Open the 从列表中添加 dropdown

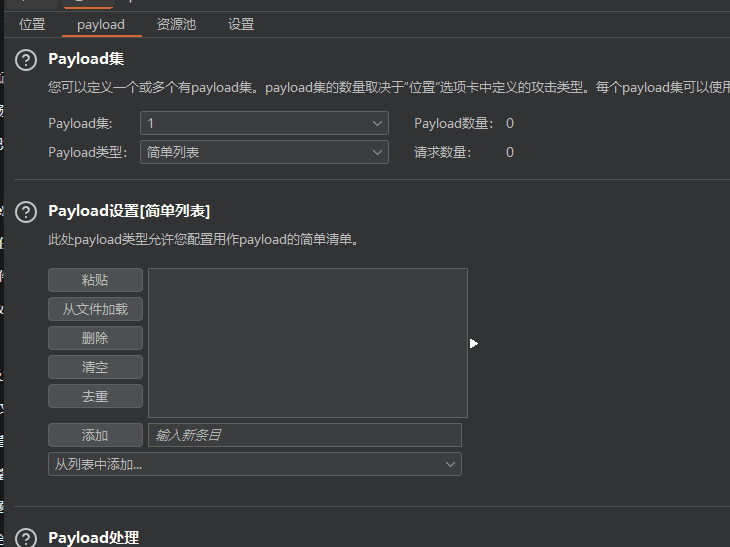254,464
